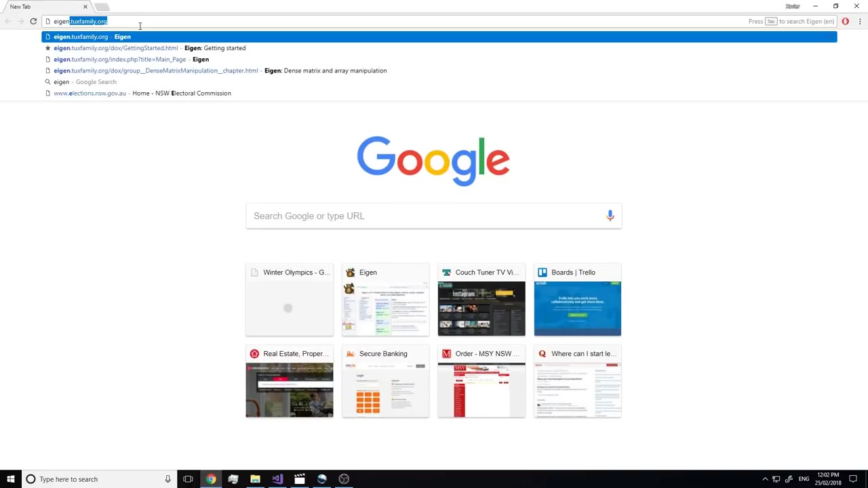The width and height of the screenshot is (868, 488).
Task: Start voice search with the microphone icon
Action: [610, 216]
